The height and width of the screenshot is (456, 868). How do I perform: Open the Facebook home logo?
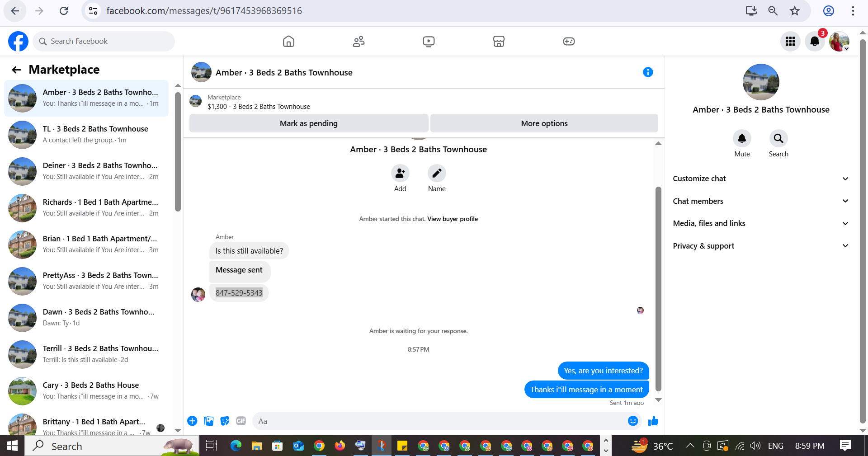(18, 41)
